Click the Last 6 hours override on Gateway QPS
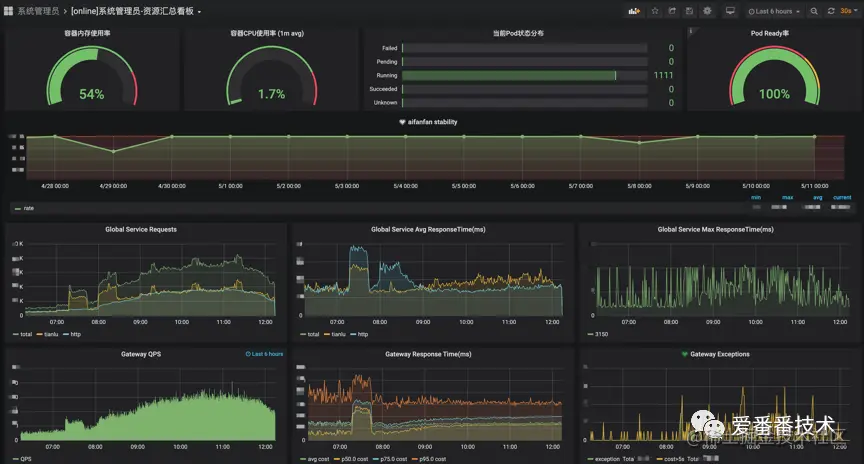Image resolution: width=864 pixels, height=464 pixels. click(264, 354)
